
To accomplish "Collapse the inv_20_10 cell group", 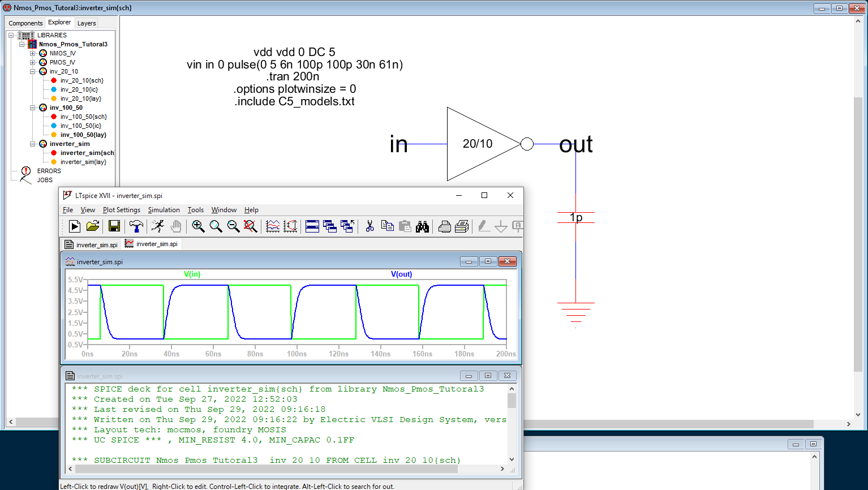I will pyautogui.click(x=33, y=71).
